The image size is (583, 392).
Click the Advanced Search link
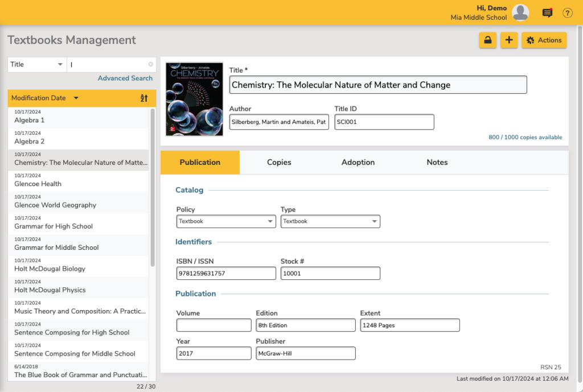click(125, 79)
